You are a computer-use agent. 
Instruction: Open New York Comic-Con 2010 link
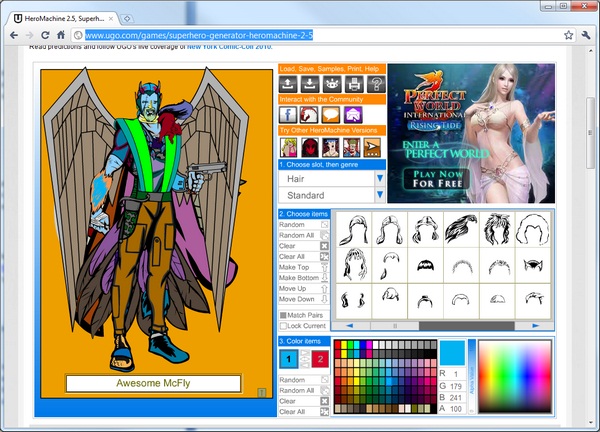point(230,47)
